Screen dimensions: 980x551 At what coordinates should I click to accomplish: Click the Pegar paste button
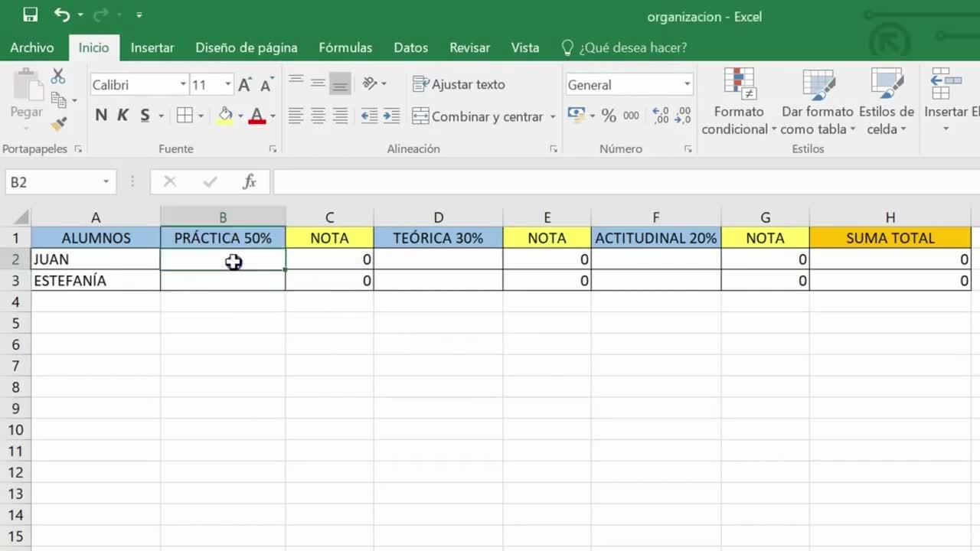point(26,94)
